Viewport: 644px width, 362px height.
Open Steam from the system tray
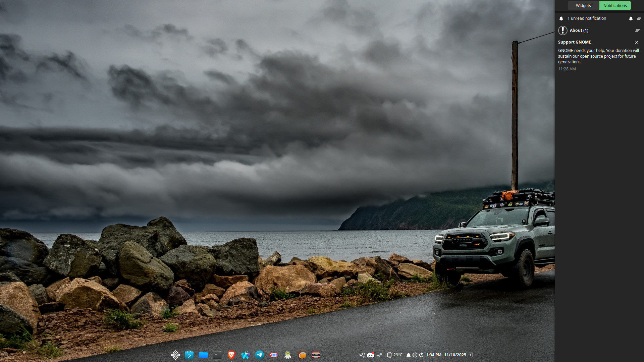(379, 355)
